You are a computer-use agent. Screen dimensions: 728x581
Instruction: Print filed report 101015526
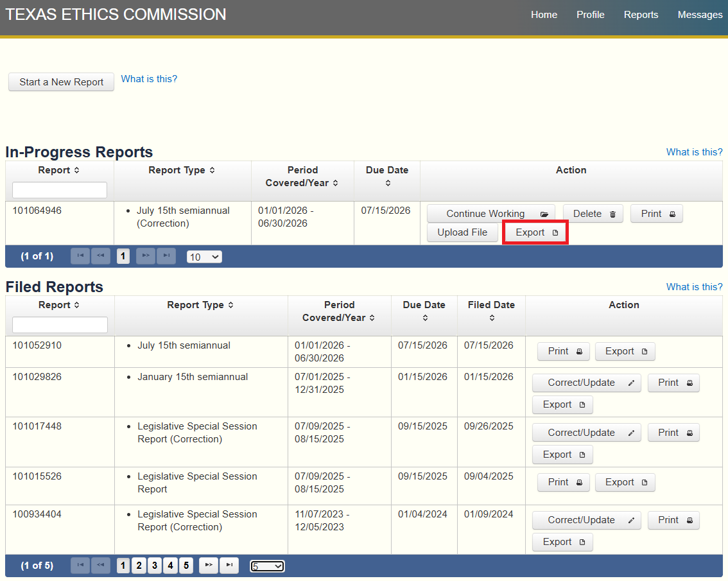[563, 482]
